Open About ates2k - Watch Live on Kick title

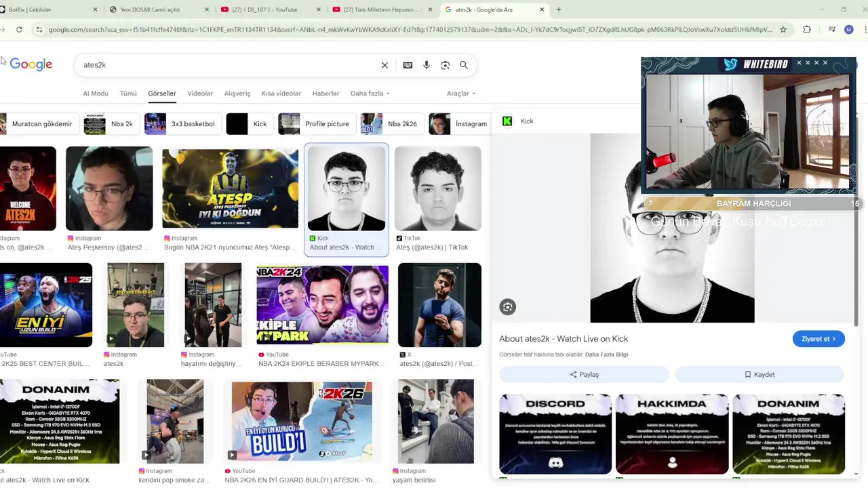(x=564, y=339)
